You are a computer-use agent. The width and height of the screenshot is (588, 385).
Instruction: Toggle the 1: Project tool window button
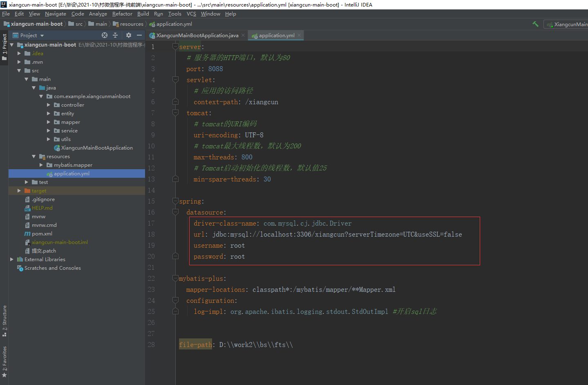pyautogui.click(x=4, y=47)
